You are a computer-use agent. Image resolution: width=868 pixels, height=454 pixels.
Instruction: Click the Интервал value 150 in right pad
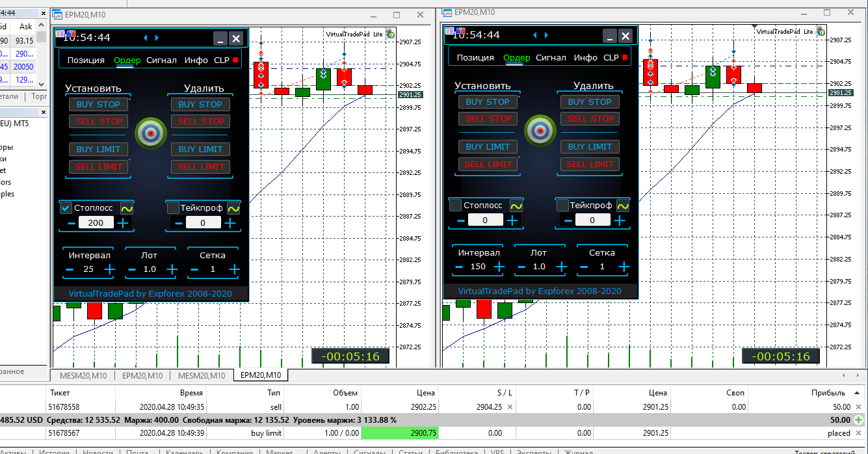tap(479, 267)
